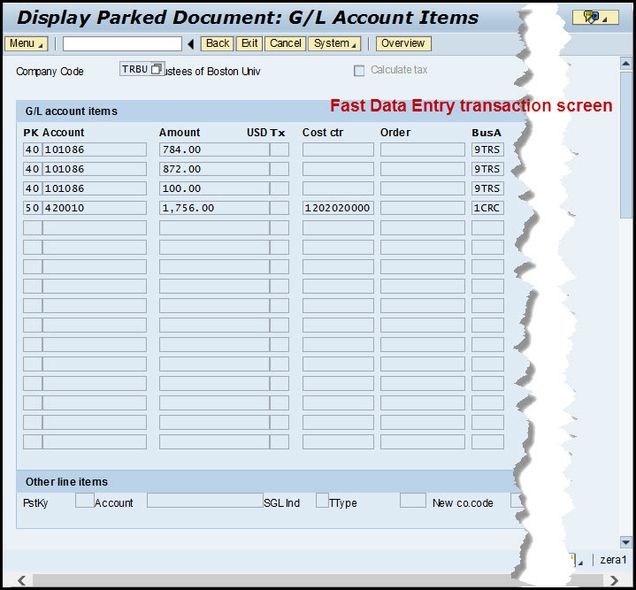Click the command input field in toolbar

point(122,44)
